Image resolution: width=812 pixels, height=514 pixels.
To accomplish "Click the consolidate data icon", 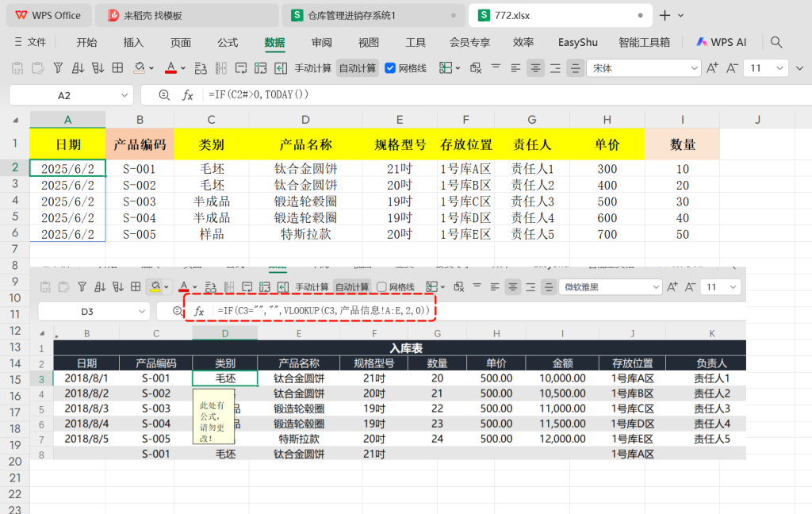I will click(x=260, y=68).
